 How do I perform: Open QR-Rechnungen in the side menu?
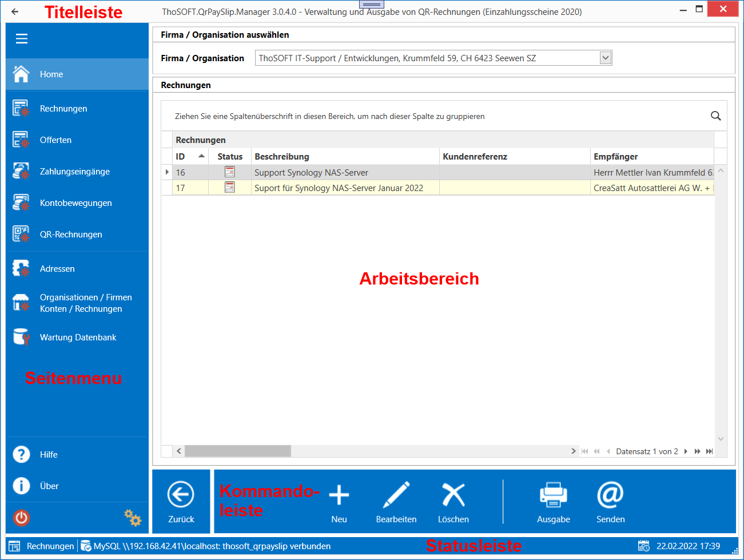(x=77, y=235)
